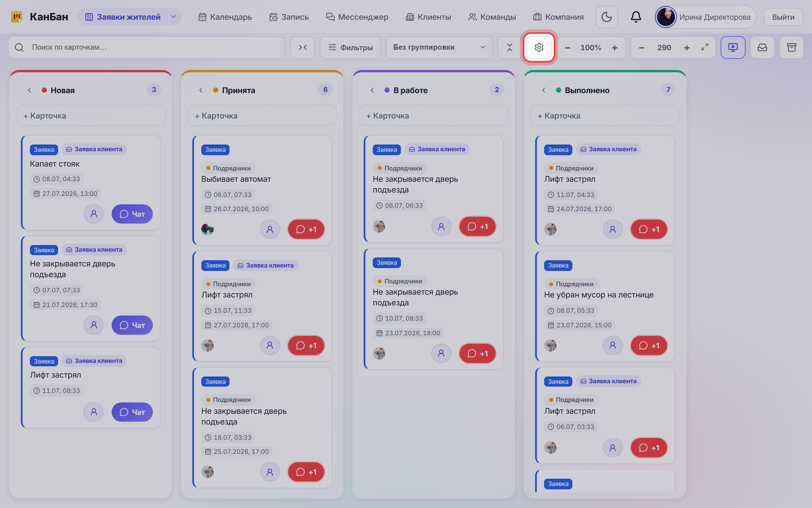Viewport: 812px width, 508px height.
Task: Open the Запись menu
Action: point(288,17)
